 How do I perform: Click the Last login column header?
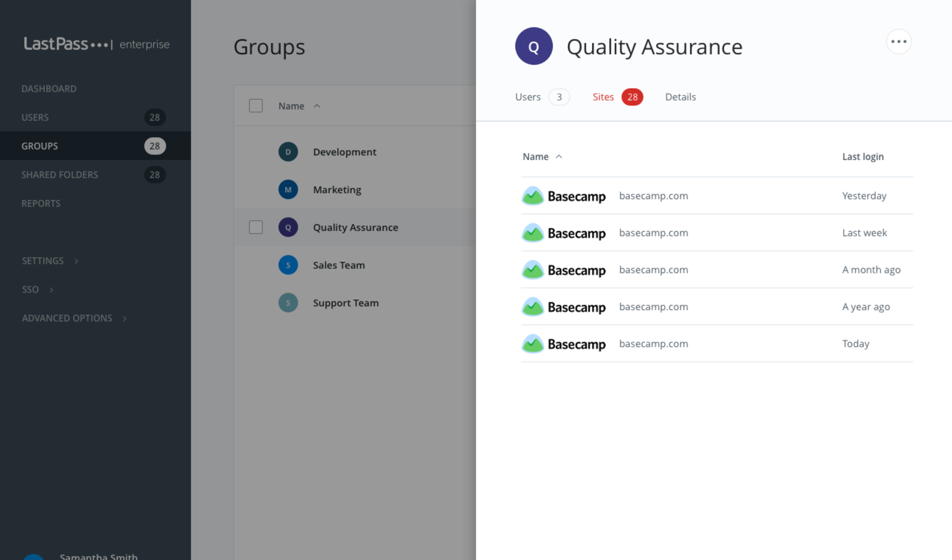[x=863, y=156]
